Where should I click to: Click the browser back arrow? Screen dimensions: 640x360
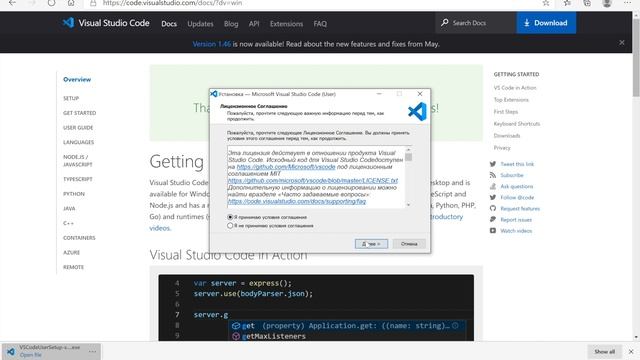click(x=12, y=3)
